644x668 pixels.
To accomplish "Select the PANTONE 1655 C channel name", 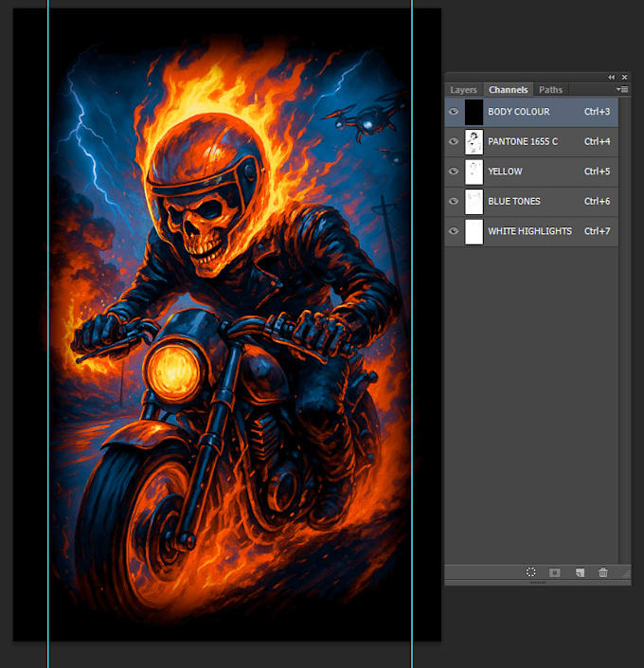I will coord(523,141).
